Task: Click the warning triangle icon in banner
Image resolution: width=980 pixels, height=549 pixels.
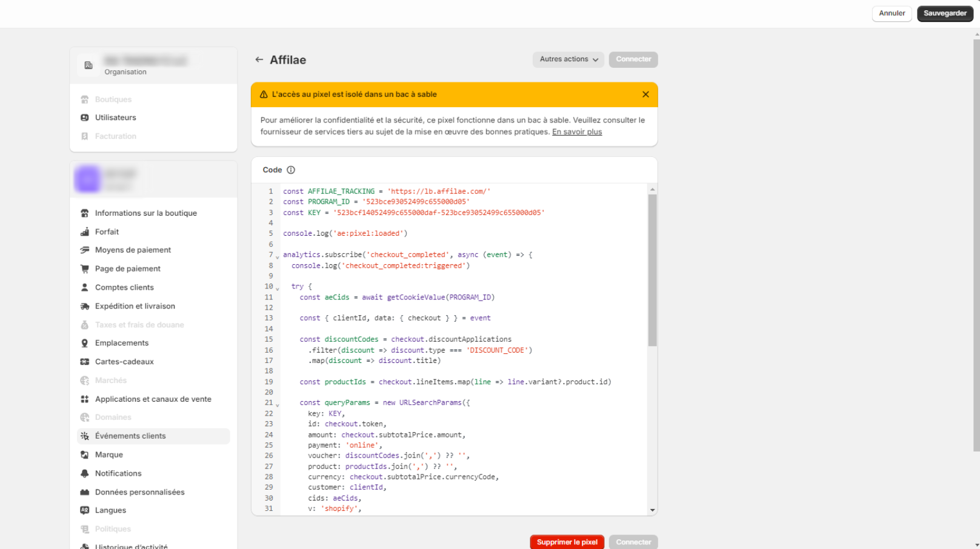Action: pyautogui.click(x=264, y=95)
